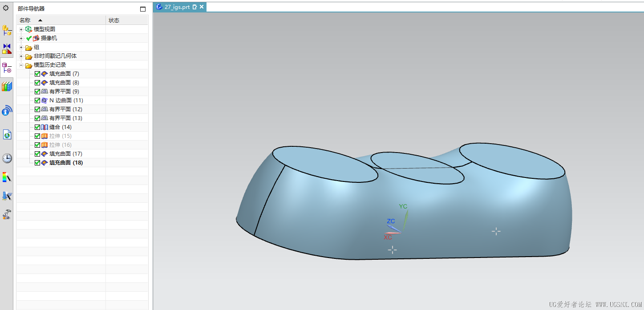Image resolution: width=644 pixels, height=310 pixels.
Task: Click the 非时间戳记几何体 folder icon
Action: click(x=28, y=56)
